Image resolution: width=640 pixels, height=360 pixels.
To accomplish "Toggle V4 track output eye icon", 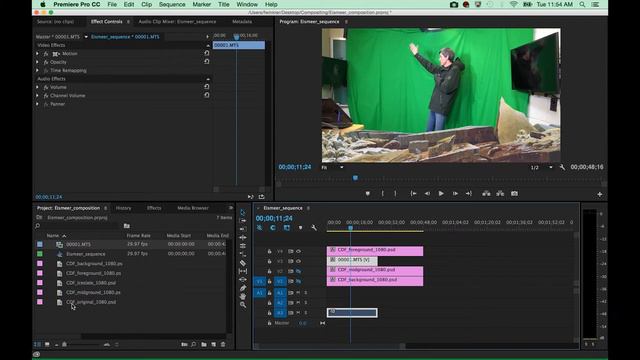I will 298,251.
